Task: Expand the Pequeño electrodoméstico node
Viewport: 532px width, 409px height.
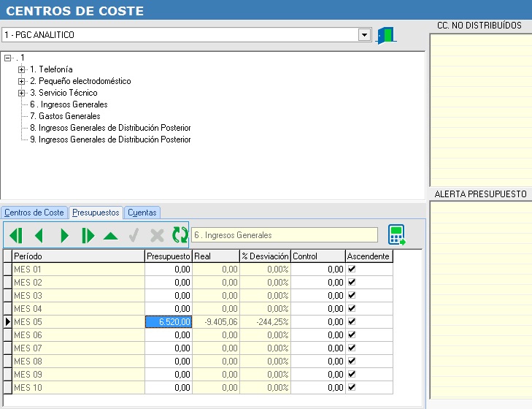Action: (x=21, y=82)
